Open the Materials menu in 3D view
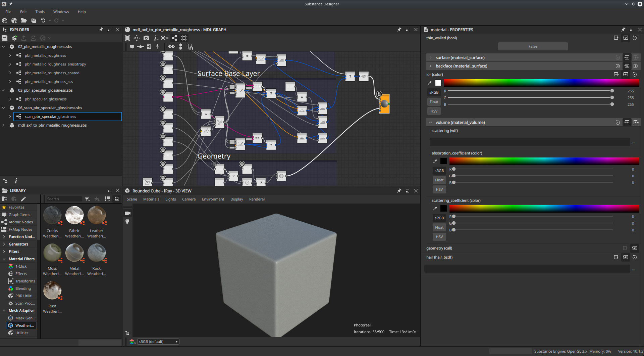 pos(151,199)
